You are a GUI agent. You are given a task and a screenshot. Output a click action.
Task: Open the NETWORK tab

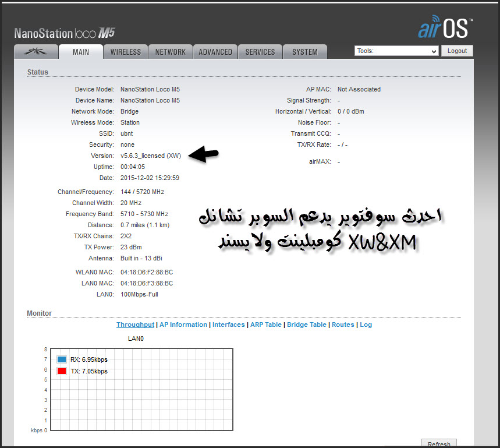pos(171,52)
